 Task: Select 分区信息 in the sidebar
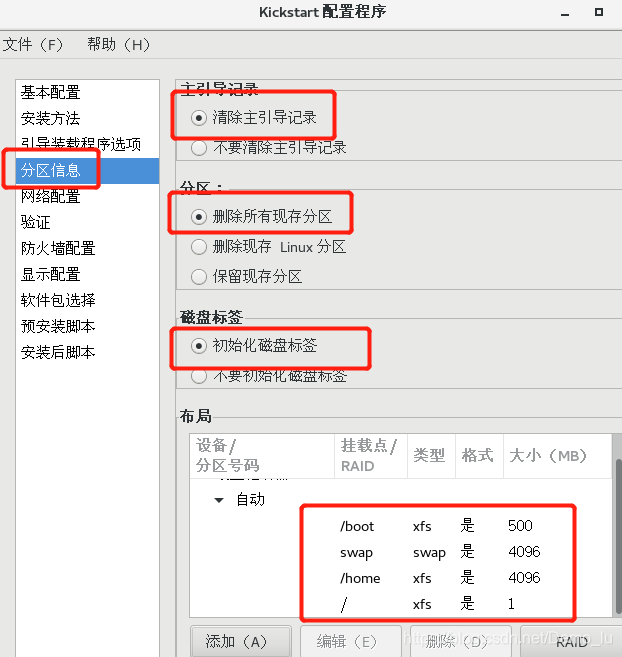[x=87, y=171]
